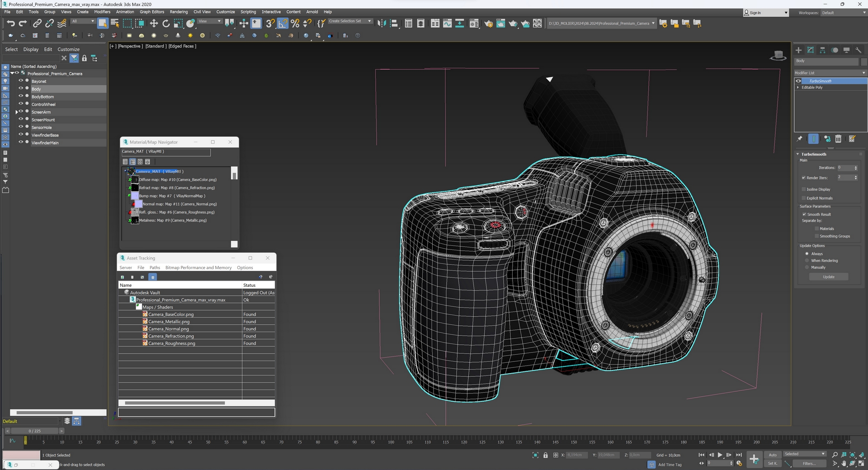Open Paths menu in Asset Tracking
The image size is (868, 470).
[155, 267]
